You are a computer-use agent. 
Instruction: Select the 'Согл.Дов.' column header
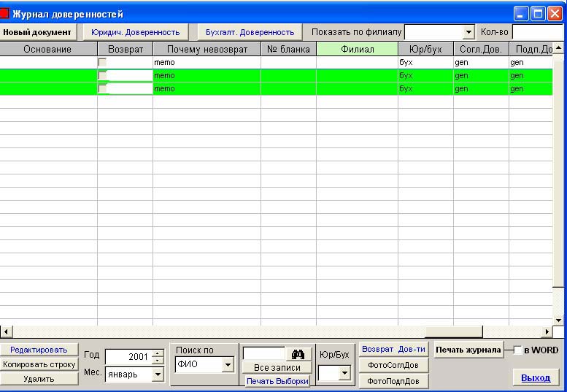coord(481,49)
